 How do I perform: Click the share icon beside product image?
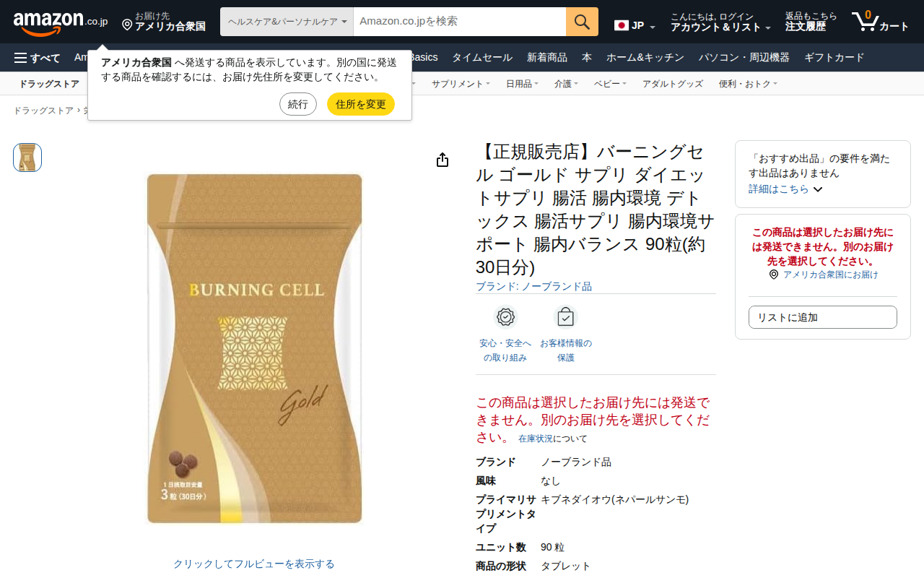pos(443,160)
